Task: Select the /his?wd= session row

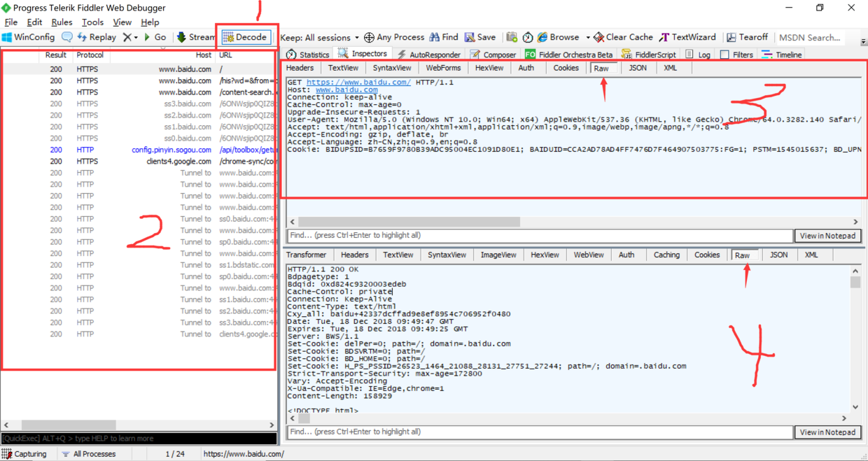Action: 139,80
